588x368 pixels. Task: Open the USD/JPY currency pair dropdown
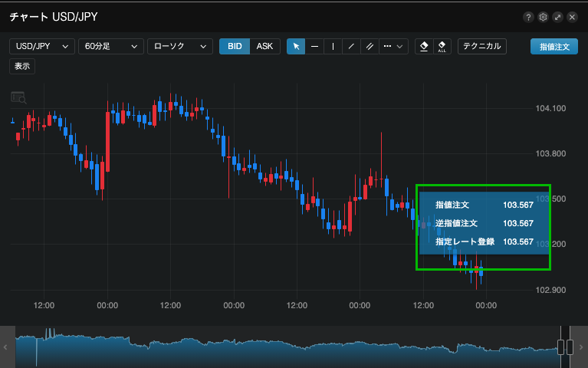42,47
